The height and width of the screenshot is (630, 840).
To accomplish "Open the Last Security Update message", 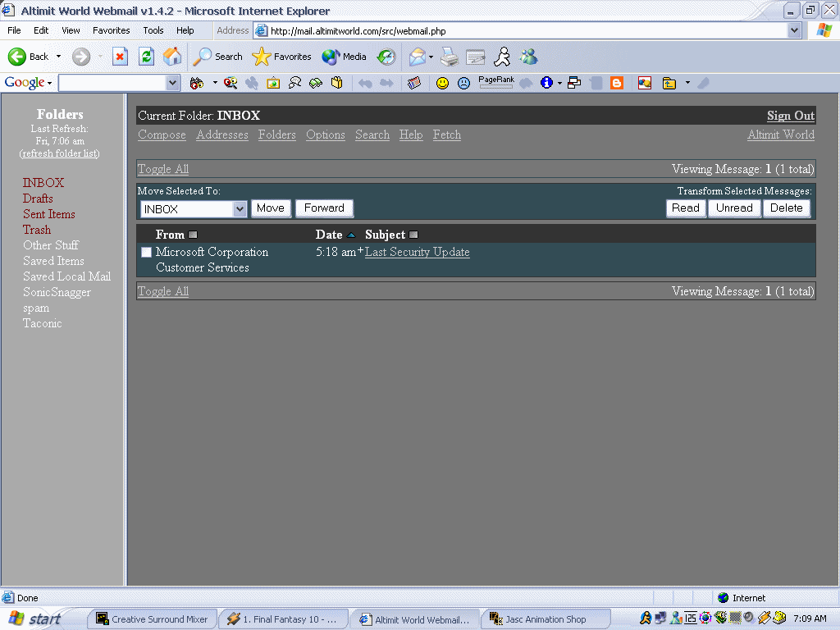I will (417, 252).
